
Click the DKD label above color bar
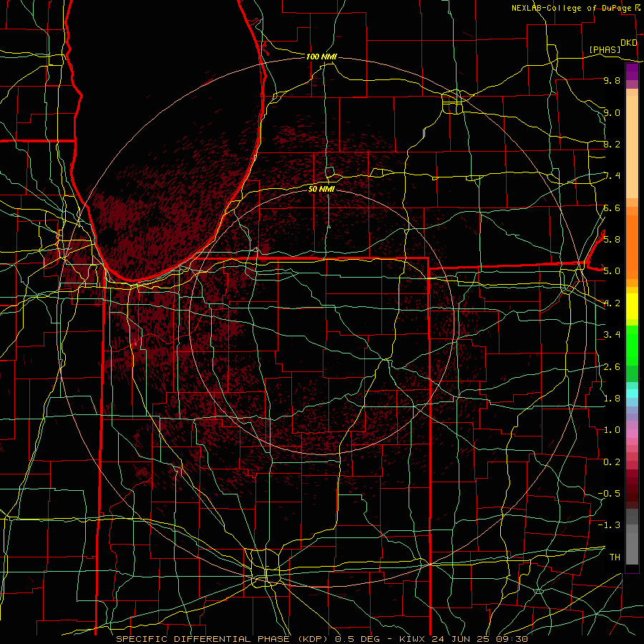tap(629, 43)
